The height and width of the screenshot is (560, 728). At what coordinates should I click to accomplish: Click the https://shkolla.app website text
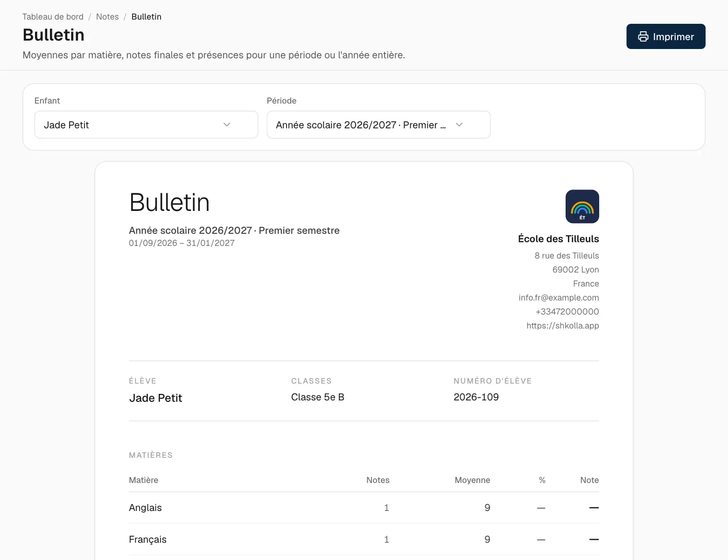(563, 326)
